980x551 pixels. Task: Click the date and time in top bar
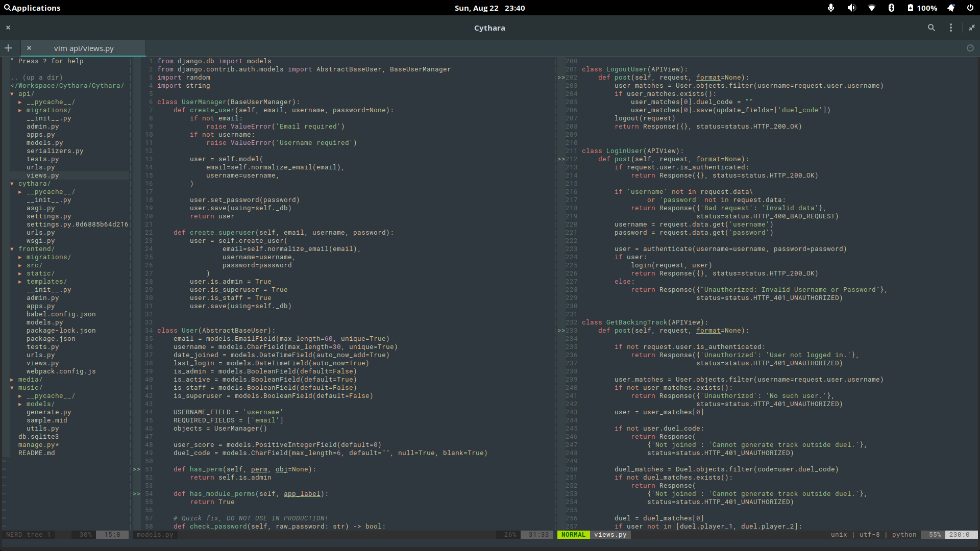(x=489, y=8)
